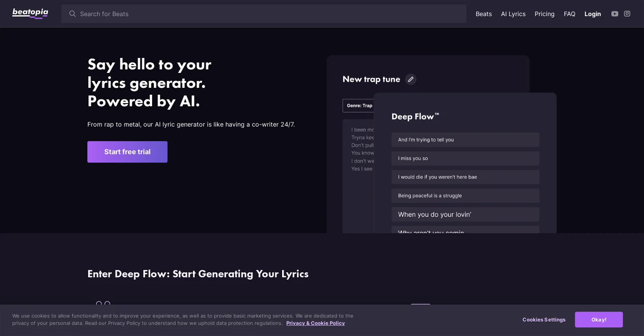644x336 pixels.
Task: Click the Beatopia logo
Action: (x=30, y=13)
